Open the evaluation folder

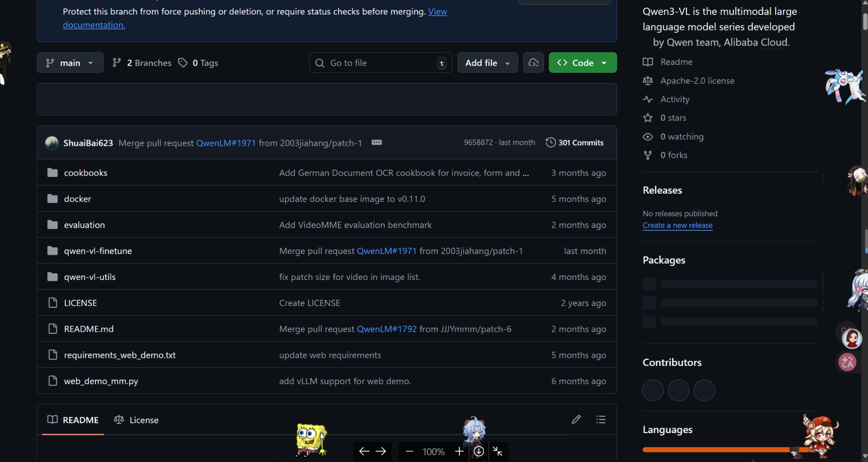(84, 225)
